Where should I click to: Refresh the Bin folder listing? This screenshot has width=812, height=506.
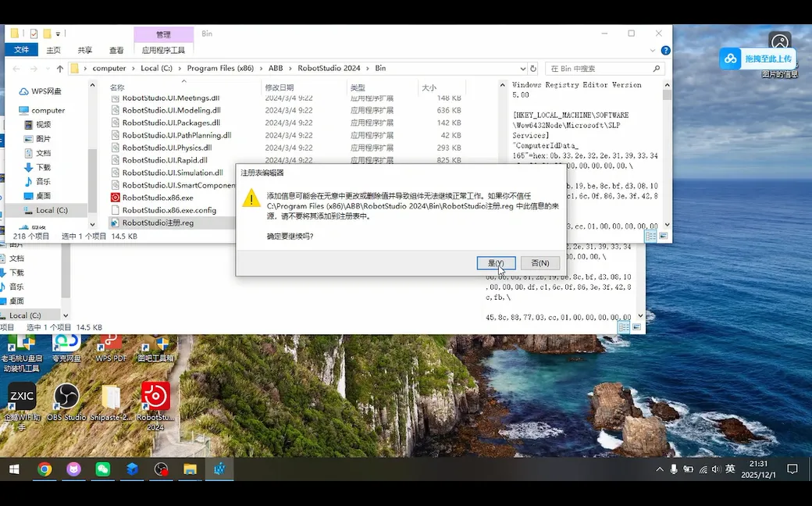click(x=532, y=69)
